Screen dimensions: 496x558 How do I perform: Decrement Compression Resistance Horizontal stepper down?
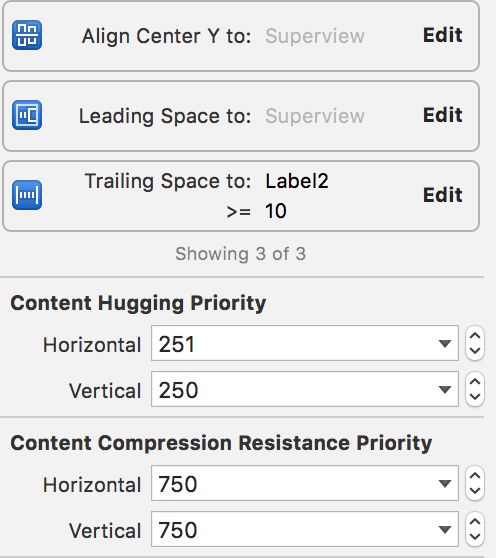(475, 490)
